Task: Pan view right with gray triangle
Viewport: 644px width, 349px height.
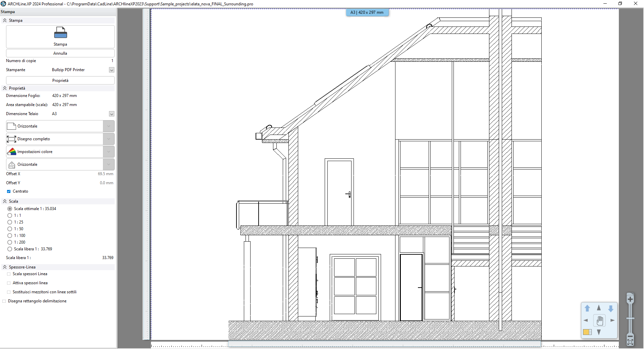Action: coord(612,320)
